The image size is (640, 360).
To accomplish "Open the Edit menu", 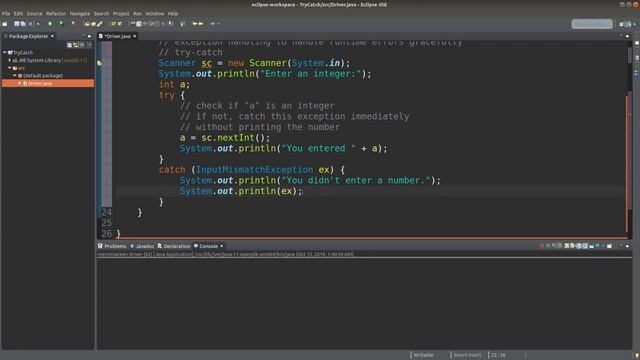I will [x=18, y=13].
